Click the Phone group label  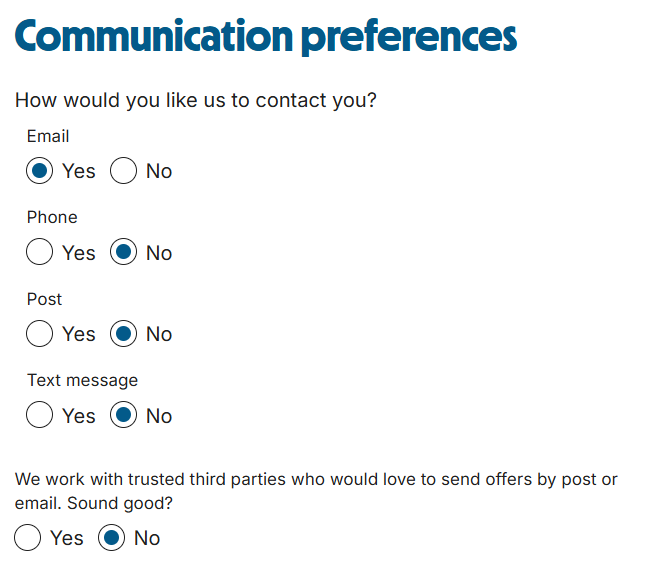tap(52, 217)
